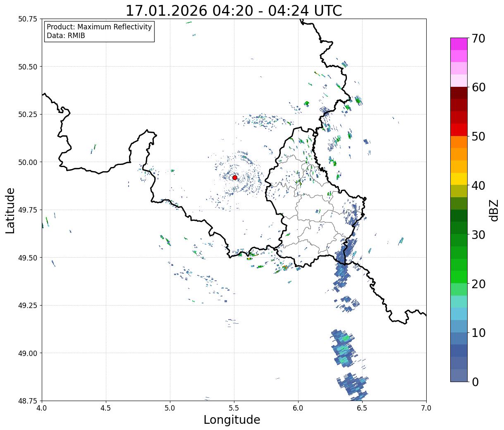Click the 48.75 latitude tick label

click(28, 401)
